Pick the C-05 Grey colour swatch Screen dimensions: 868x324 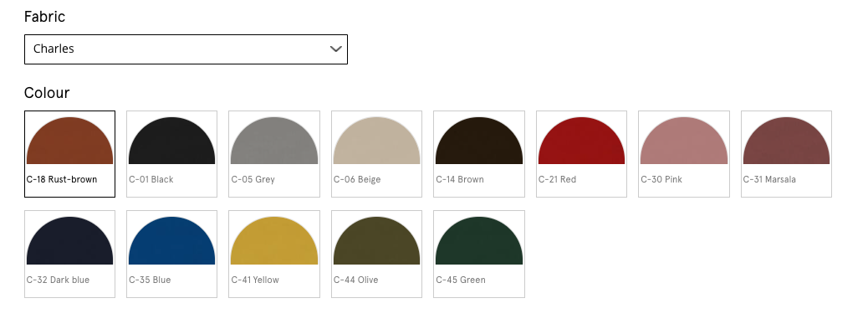[274, 154]
